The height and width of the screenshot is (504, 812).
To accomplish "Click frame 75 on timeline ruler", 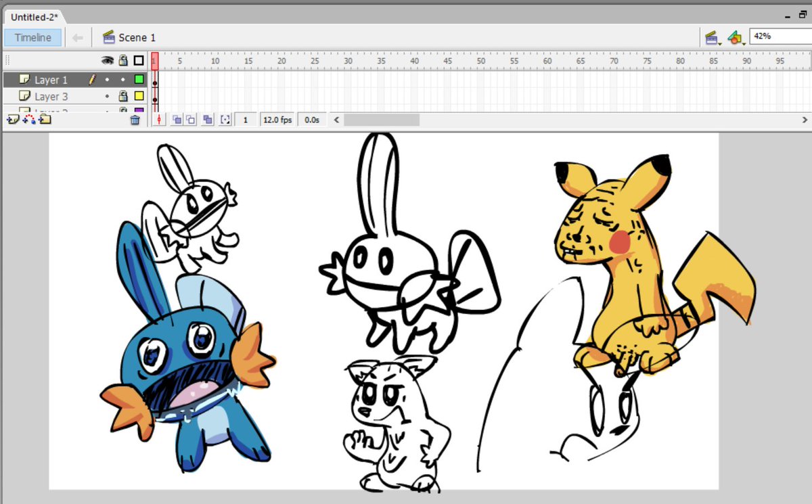I will [648, 61].
